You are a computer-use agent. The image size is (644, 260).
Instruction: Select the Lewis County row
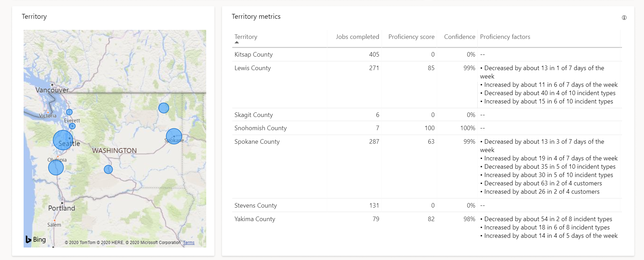click(x=427, y=85)
